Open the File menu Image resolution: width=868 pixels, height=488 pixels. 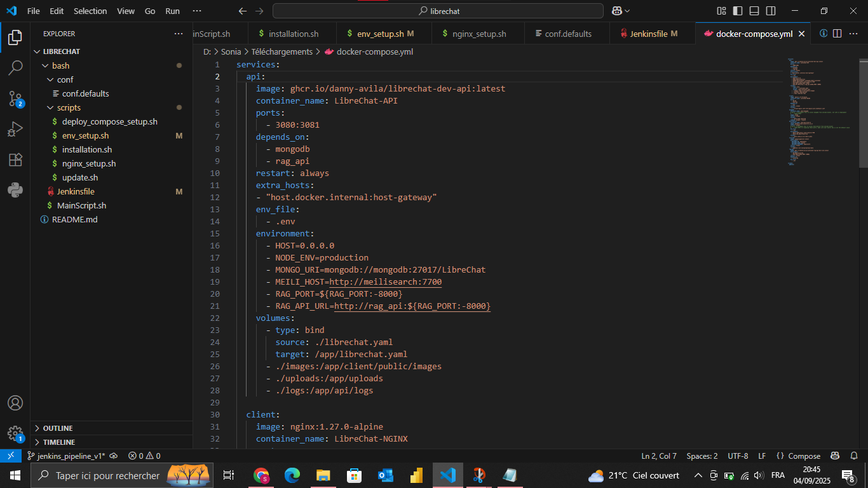(34, 11)
